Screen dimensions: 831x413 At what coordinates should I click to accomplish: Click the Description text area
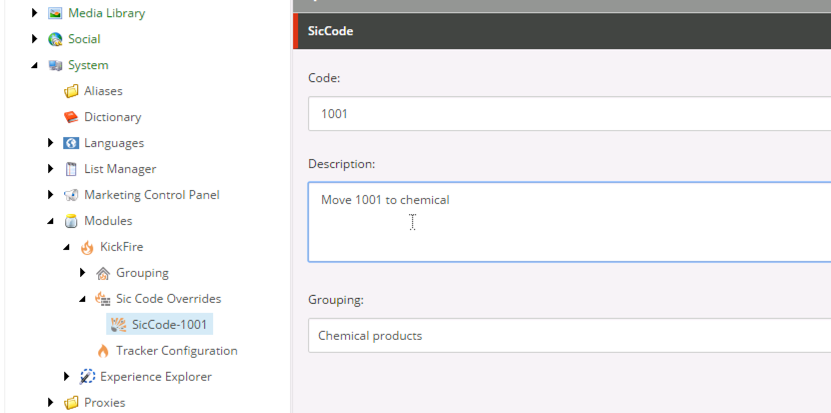pos(568,221)
